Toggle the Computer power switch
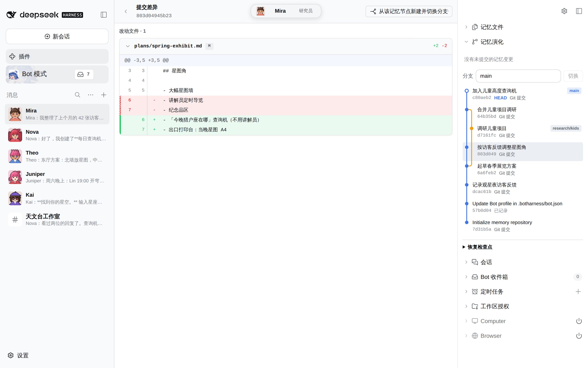This screenshot has width=588, height=368. [579, 321]
